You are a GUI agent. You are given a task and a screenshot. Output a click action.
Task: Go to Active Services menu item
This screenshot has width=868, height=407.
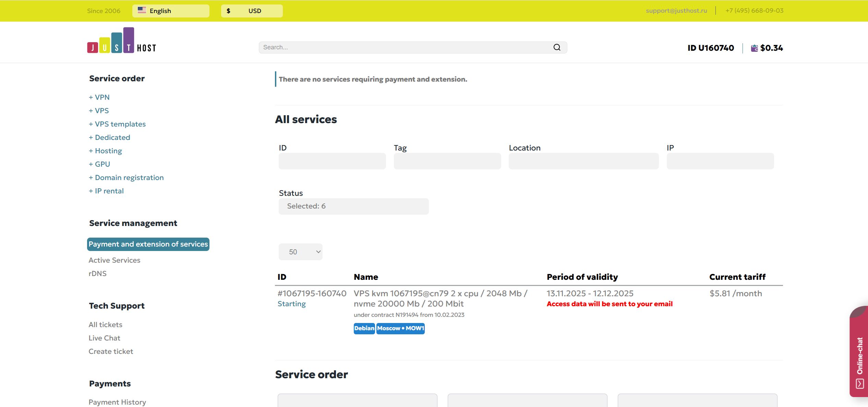point(114,260)
